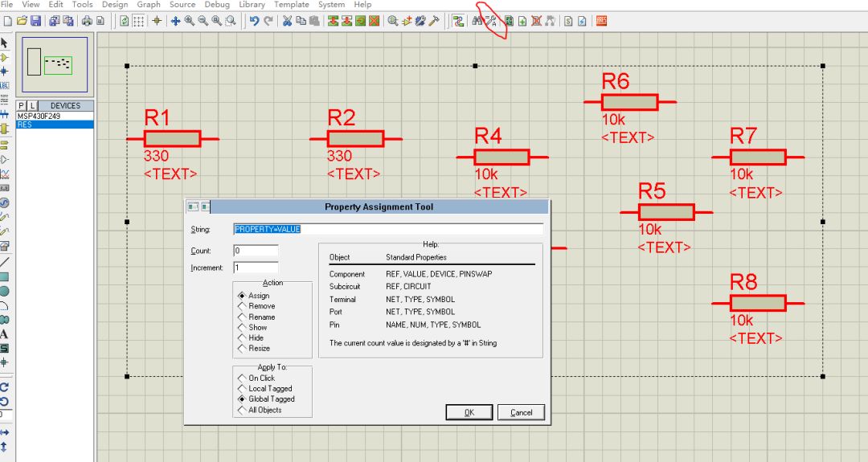Cut the selection with the scissors icon

pos(287,21)
